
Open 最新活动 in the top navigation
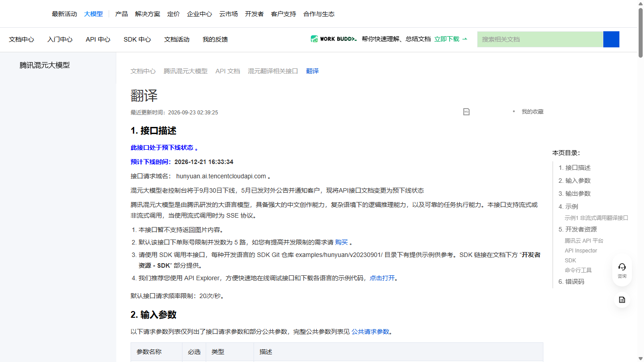pyautogui.click(x=64, y=14)
